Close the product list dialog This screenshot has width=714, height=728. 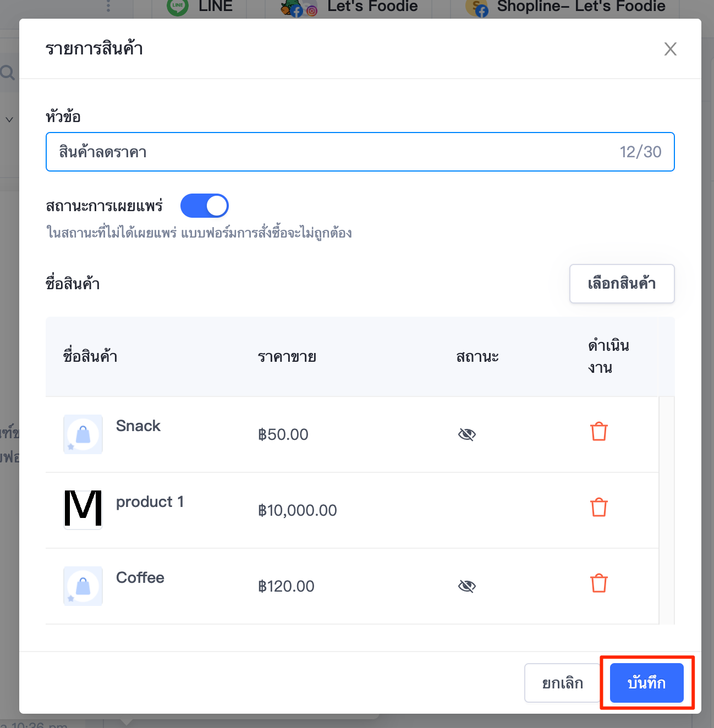pos(670,49)
